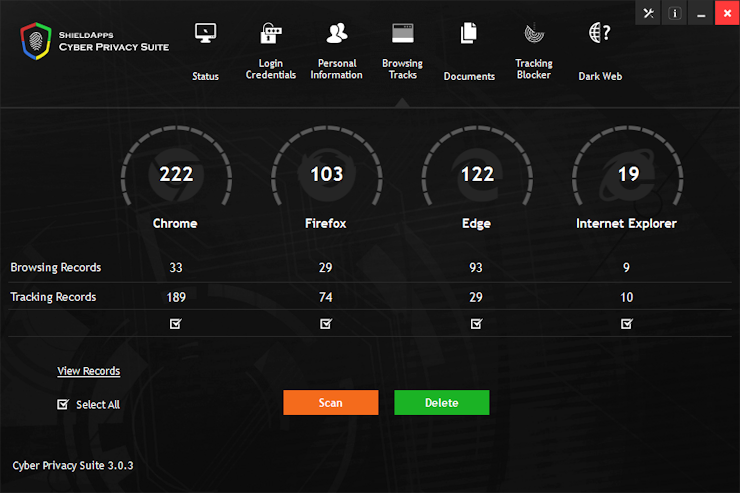Open the Dark Web globe icon

coord(600,33)
